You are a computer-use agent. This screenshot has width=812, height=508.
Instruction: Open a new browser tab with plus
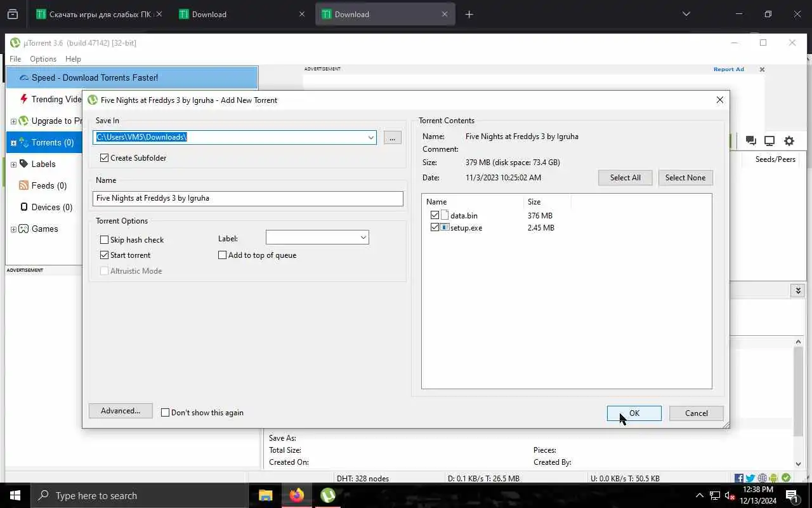pos(469,14)
